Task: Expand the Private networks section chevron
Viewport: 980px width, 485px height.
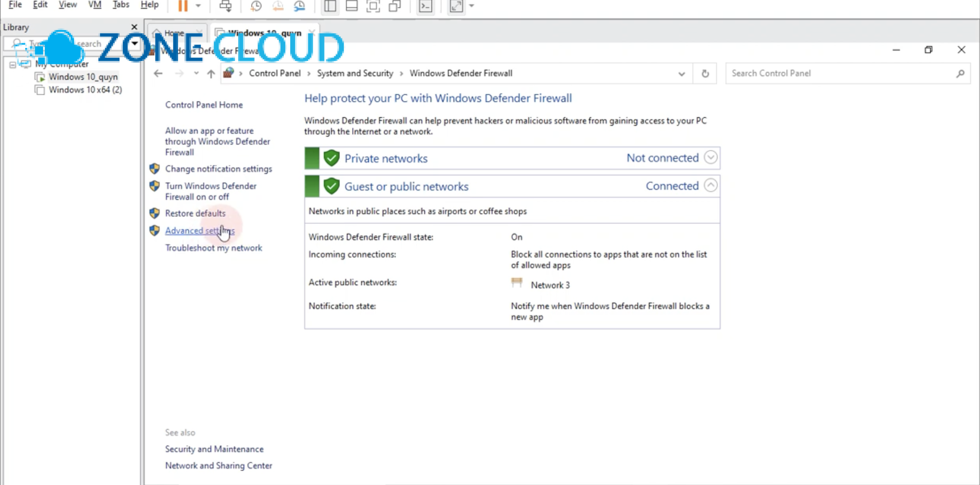Action: [710, 157]
